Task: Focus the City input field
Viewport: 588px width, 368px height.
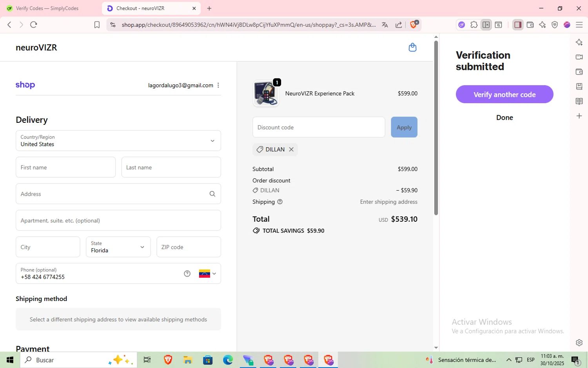Action: (48, 247)
